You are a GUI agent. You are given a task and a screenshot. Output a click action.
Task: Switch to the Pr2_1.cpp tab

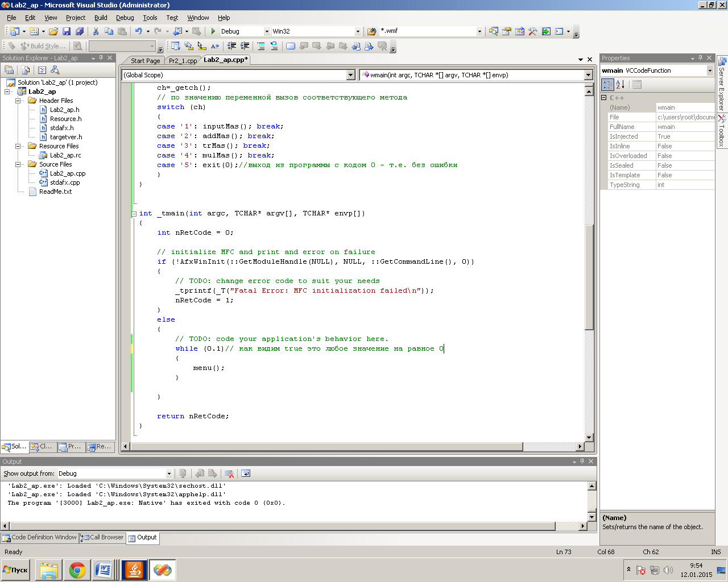(183, 61)
